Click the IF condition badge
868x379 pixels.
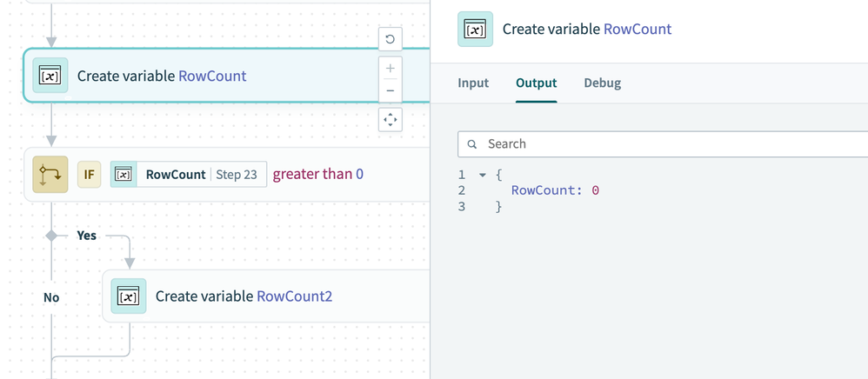tap(89, 174)
